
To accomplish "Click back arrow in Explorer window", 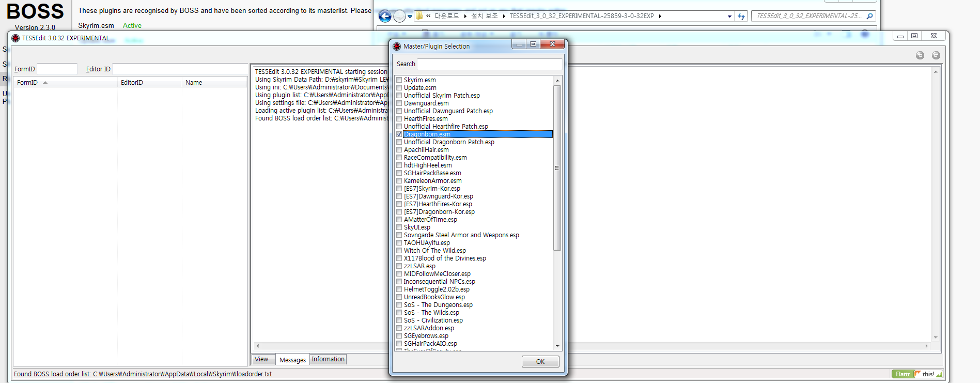I will [x=385, y=17].
